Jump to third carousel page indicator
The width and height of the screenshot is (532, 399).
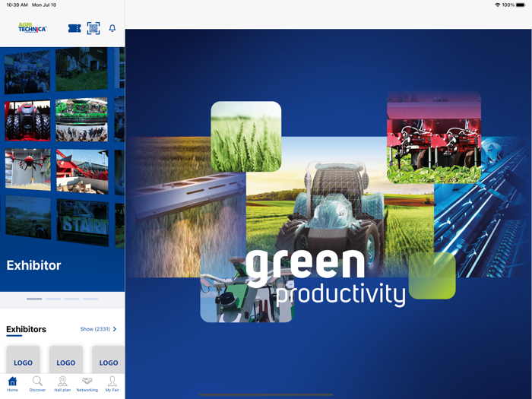point(71,299)
